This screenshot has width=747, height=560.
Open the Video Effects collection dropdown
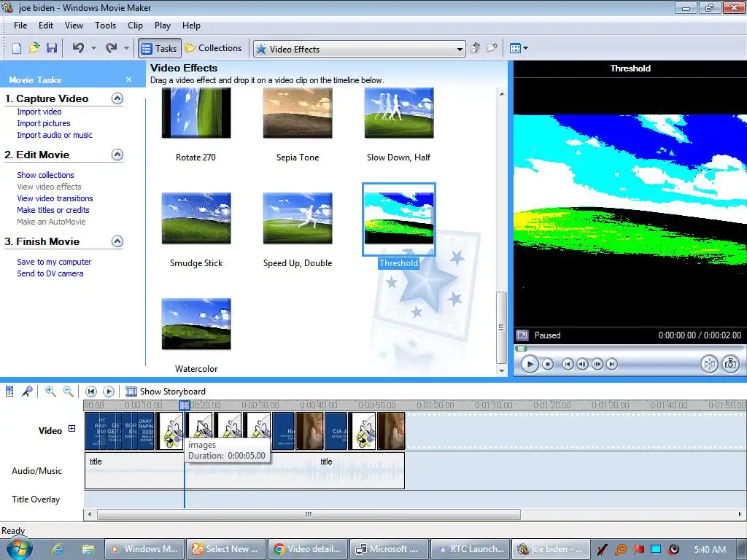[359, 49]
